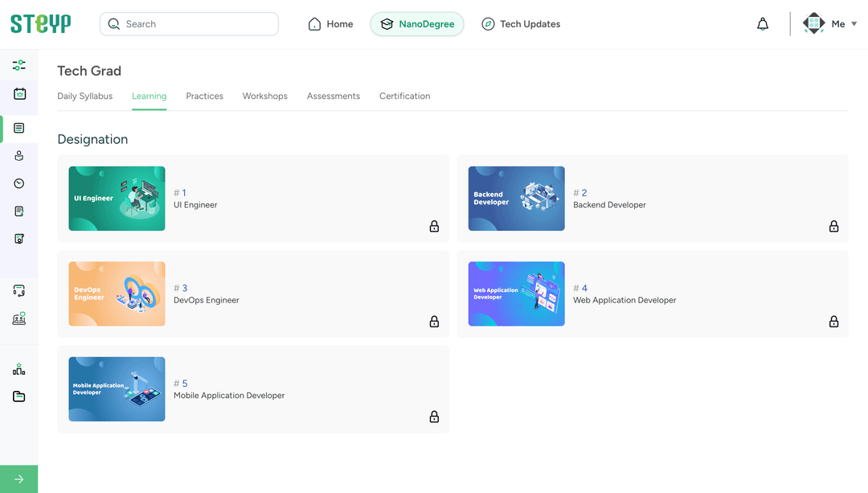Select the Mobile Application Developer thumbnail

tap(117, 389)
